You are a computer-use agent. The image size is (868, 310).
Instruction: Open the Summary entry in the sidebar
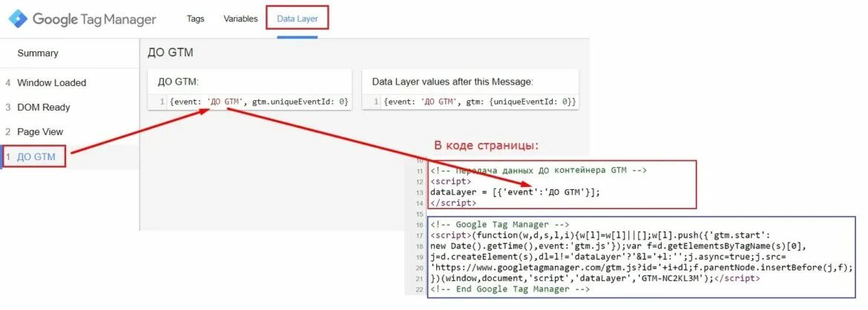[x=38, y=53]
